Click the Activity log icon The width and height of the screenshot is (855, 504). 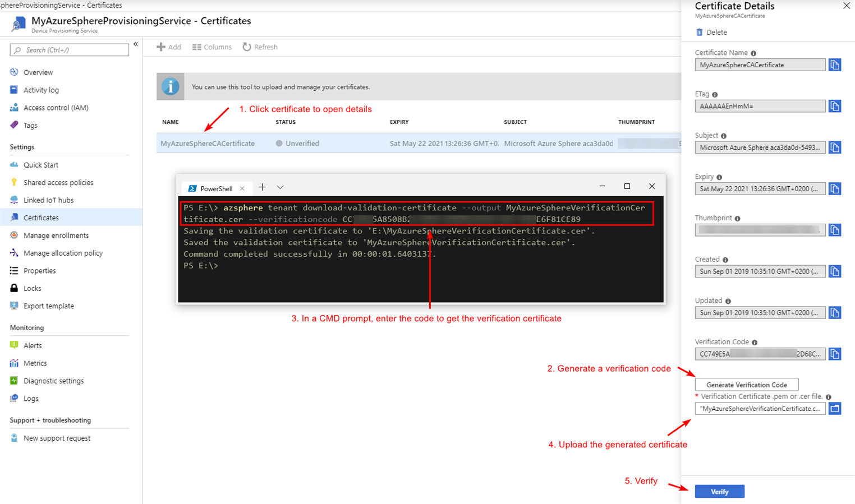click(x=14, y=90)
